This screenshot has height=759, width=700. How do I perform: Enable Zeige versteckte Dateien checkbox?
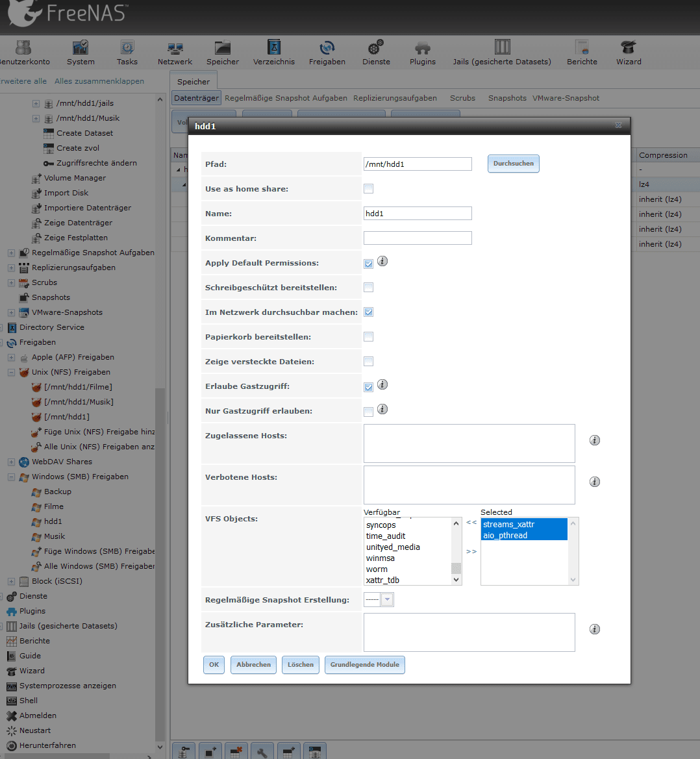click(x=368, y=362)
